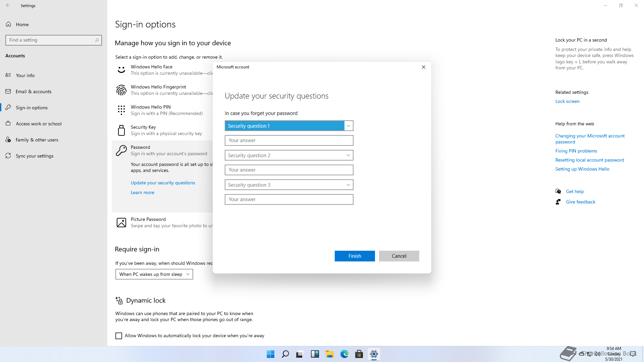The height and width of the screenshot is (362, 644).
Task: Click the second Your answer field
Action: pos(289,170)
